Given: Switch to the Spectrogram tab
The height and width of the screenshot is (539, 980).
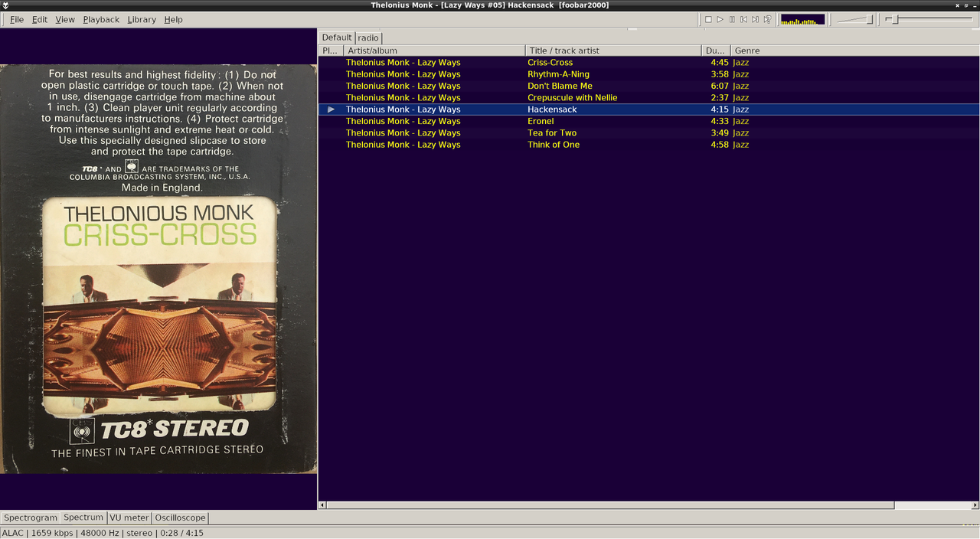Looking at the screenshot, I should click(31, 518).
